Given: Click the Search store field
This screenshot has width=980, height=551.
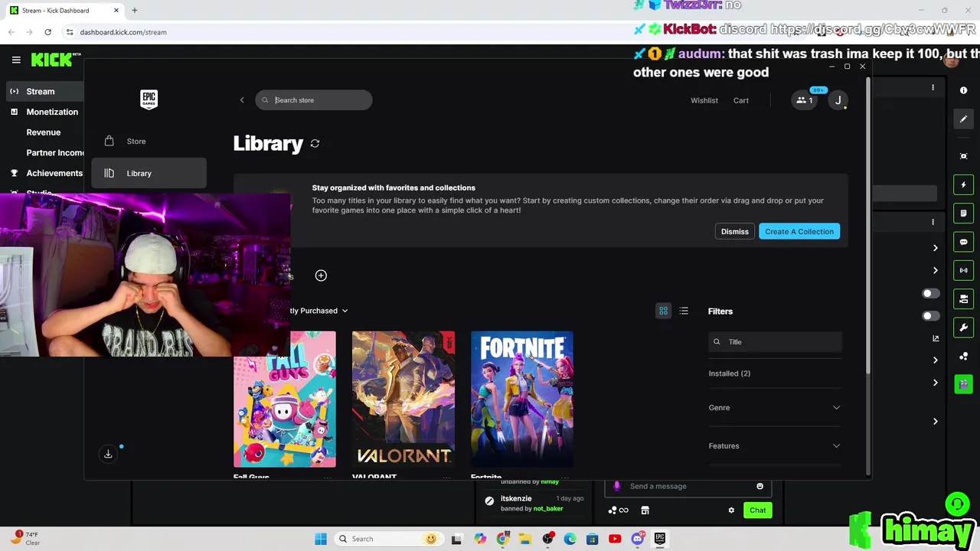Looking at the screenshot, I should click(x=314, y=100).
